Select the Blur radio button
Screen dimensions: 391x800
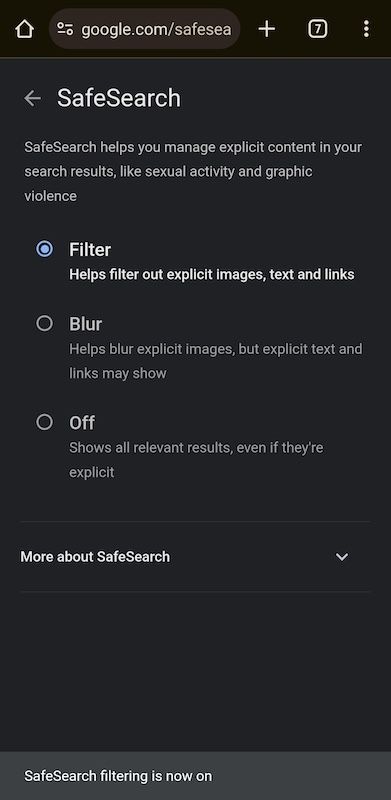point(44,323)
